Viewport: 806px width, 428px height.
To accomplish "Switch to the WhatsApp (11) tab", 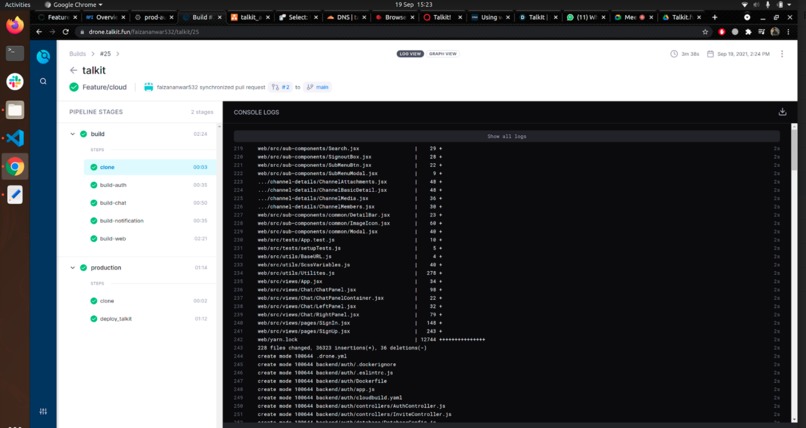I will 586,17.
